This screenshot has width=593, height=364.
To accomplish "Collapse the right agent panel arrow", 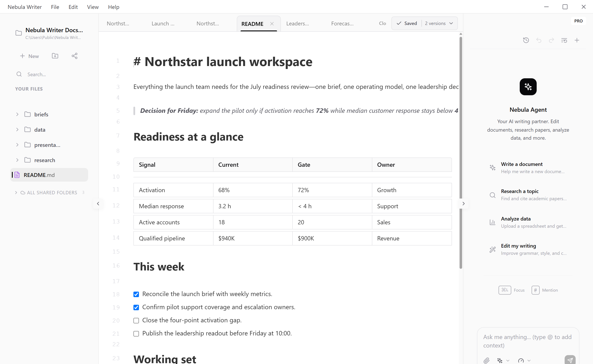I will (463, 204).
